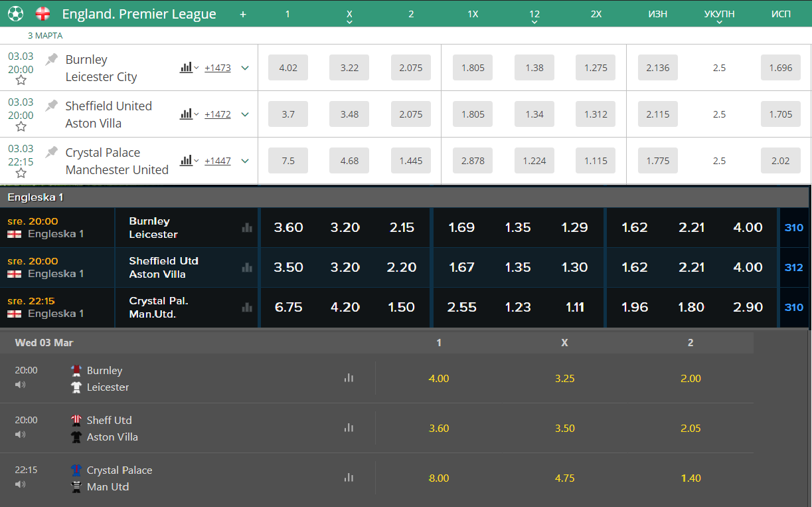Open stats bars icon in dark Crystal Pal. row
812x507 pixels.
click(247, 307)
